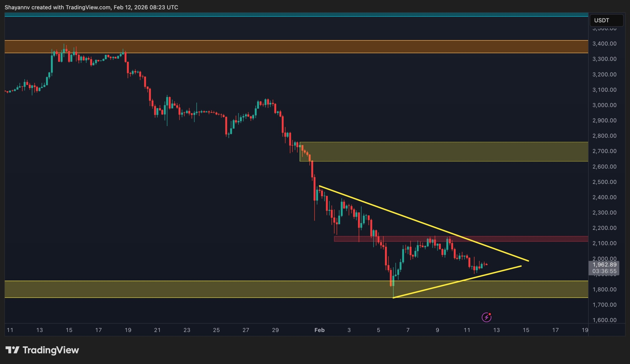Click the purple lightning bolt event icon
Screen dimensions: 630x364
coord(486,317)
